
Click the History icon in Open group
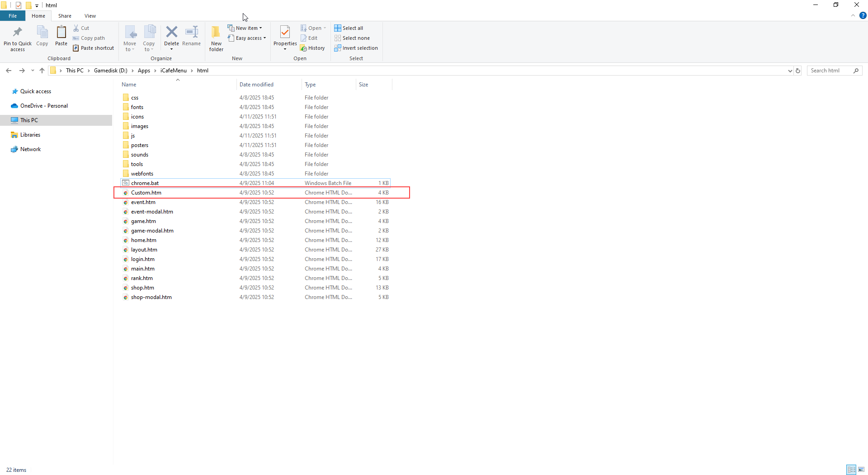(x=312, y=48)
